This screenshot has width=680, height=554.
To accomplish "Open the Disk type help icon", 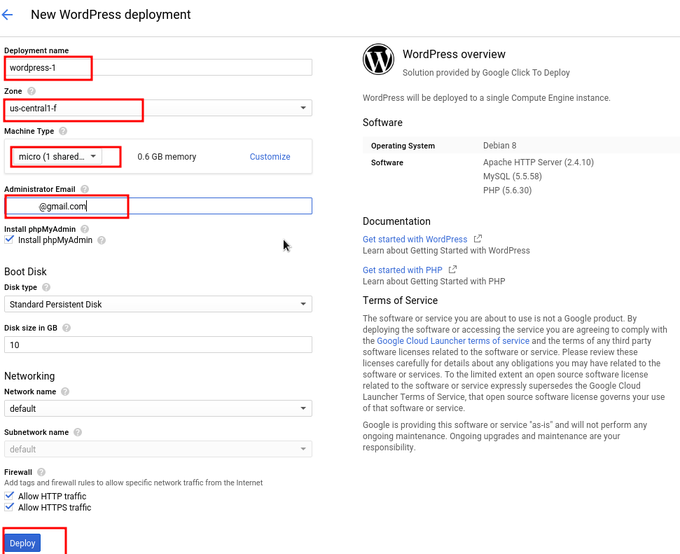I will tap(46, 287).
